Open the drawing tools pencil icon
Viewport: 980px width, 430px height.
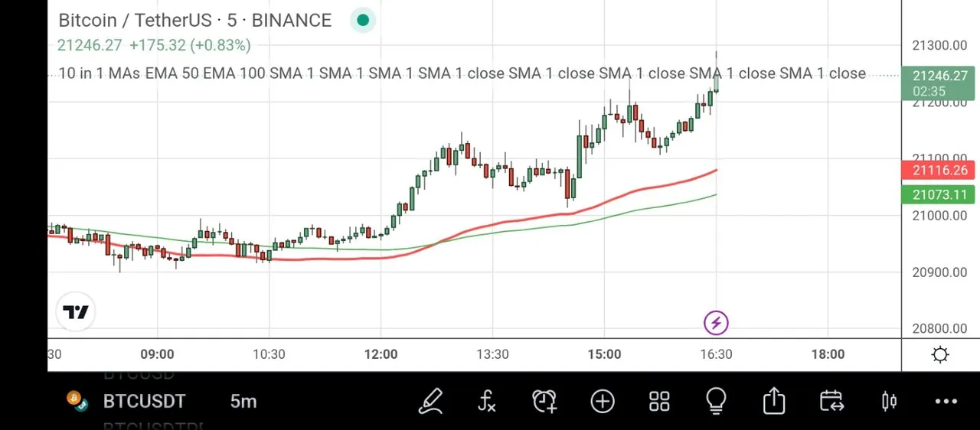pos(431,400)
